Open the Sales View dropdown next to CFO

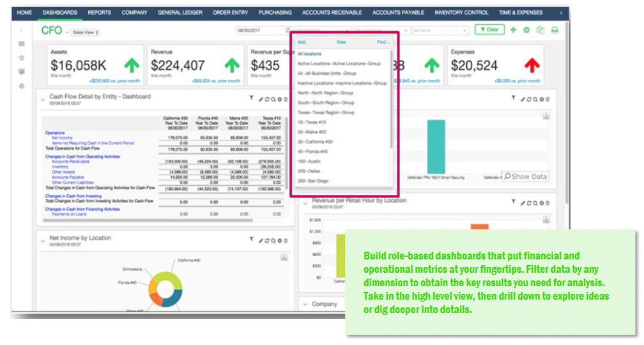coord(85,32)
